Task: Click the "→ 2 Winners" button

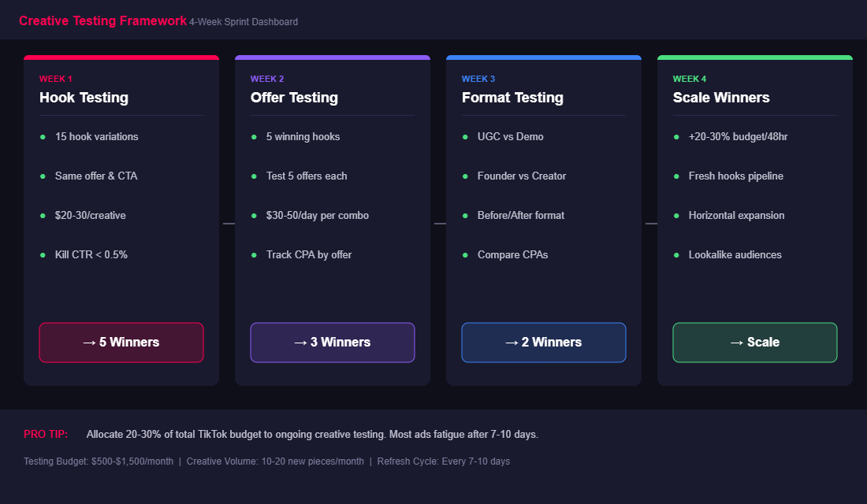Action: coord(543,343)
